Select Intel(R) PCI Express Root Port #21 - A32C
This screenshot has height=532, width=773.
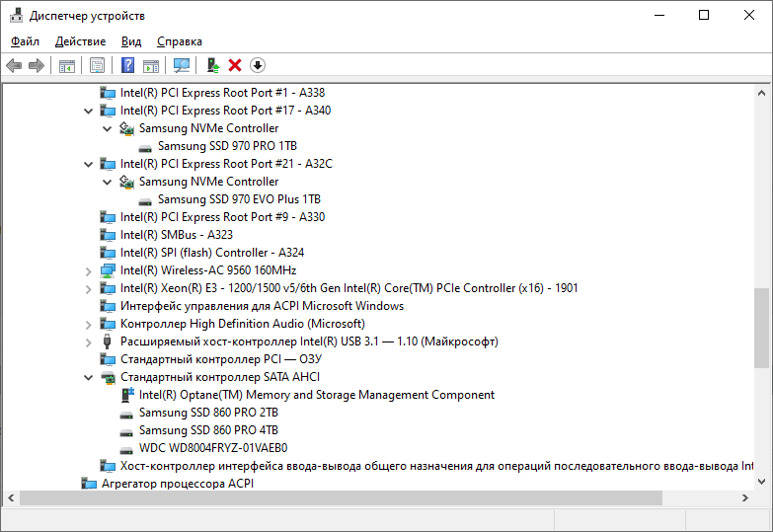[x=226, y=164]
